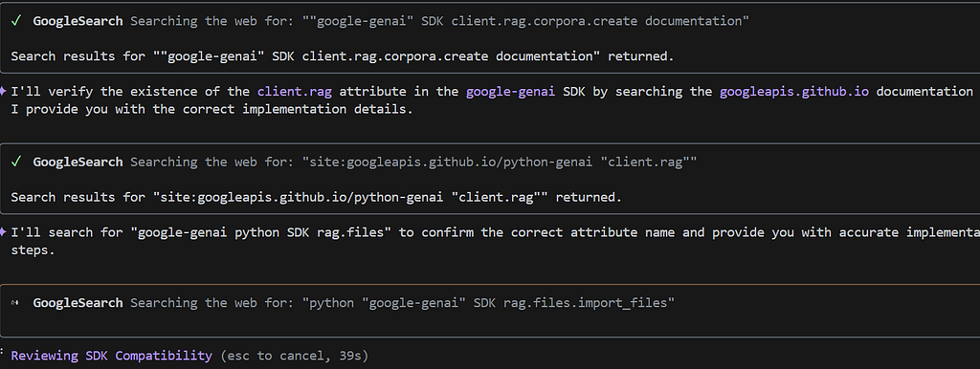Click the Reviewing SDK Compatibility status text
The image size is (980, 369).
(111, 356)
